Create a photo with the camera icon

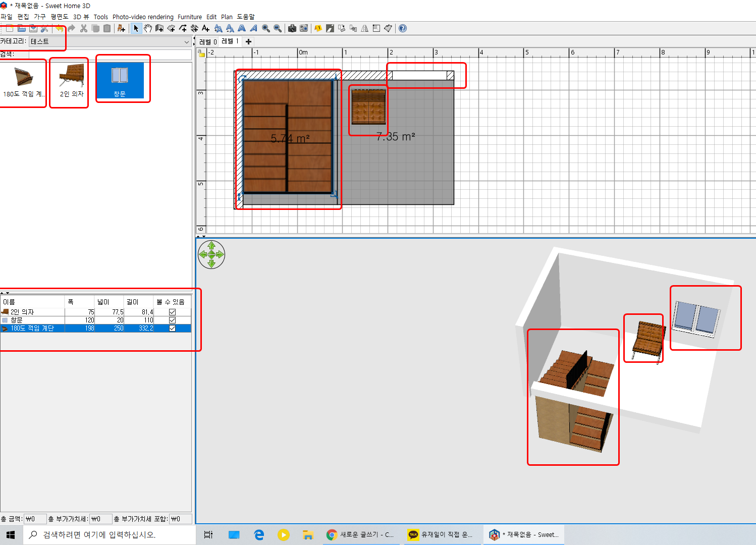(292, 28)
